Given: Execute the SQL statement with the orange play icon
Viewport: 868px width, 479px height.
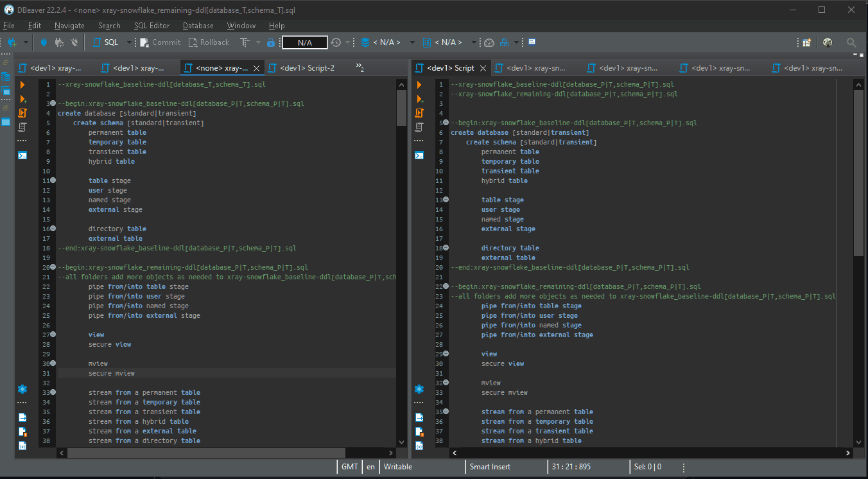Looking at the screenshot, I should pyautogui.click(x=22, y=83).
